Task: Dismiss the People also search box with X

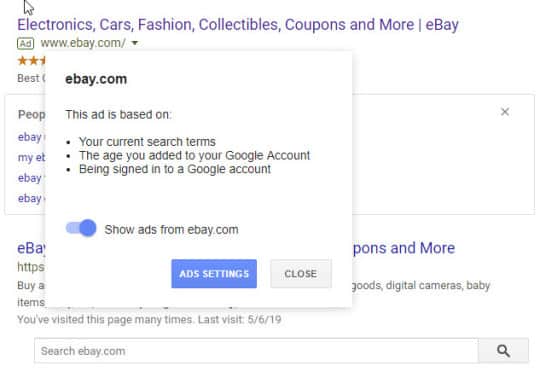Action: (505, 112)
